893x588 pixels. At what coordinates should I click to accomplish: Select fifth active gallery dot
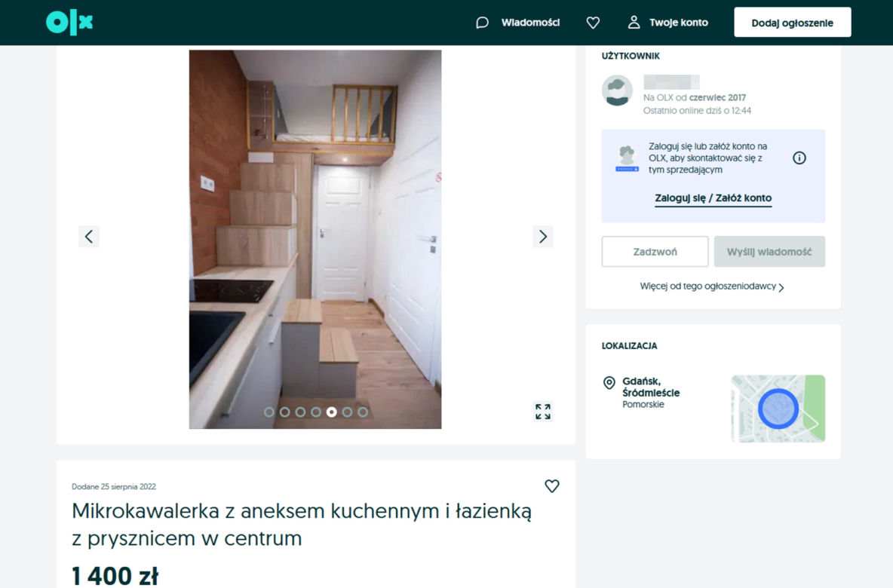(x=331, y=412)
